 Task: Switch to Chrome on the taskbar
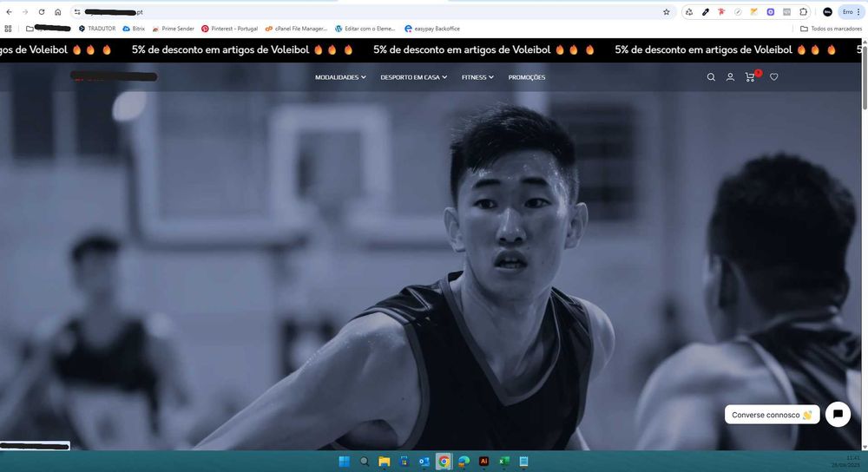(444, 462)
